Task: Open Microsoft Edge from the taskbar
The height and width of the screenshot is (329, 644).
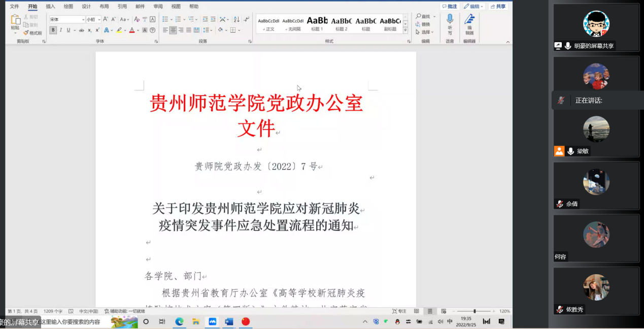Action: 179,322
